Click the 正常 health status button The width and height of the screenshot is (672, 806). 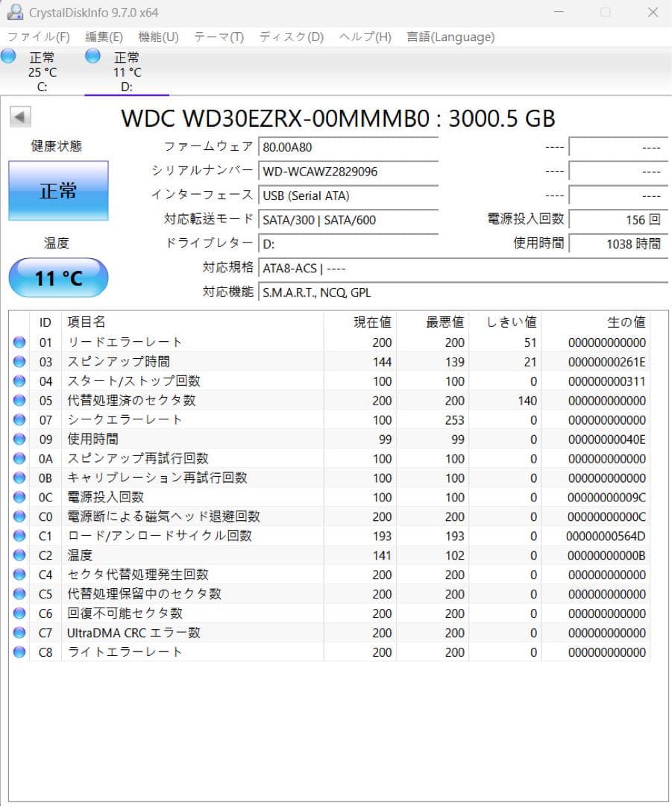(57, 191)
